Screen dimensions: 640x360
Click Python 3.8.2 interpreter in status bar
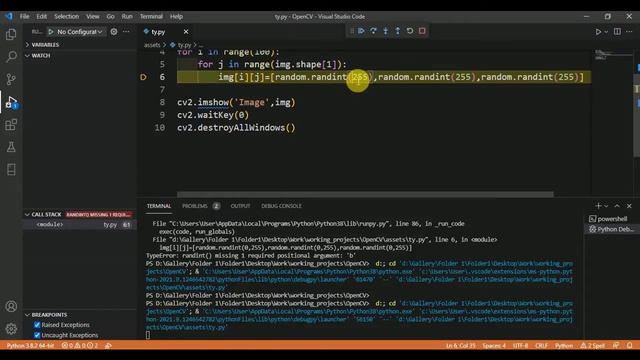30,345
